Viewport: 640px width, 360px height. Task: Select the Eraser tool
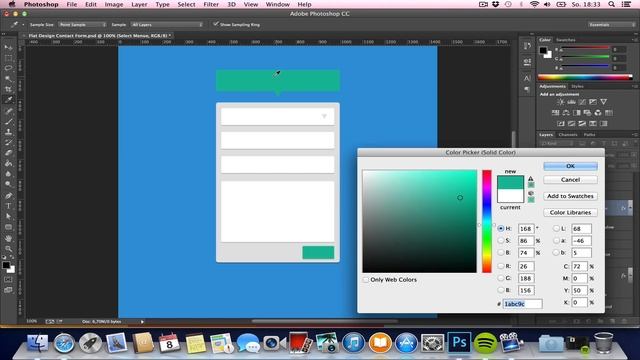[8, 153]
